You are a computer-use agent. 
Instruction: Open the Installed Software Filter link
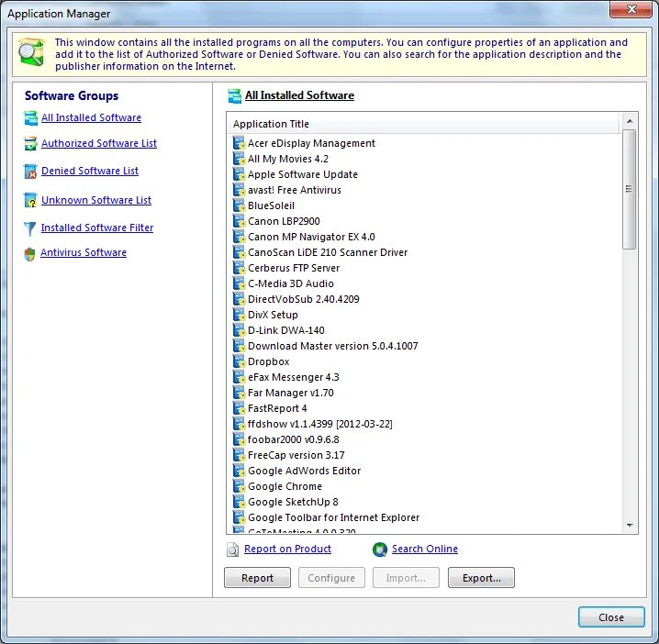point(97,228)
